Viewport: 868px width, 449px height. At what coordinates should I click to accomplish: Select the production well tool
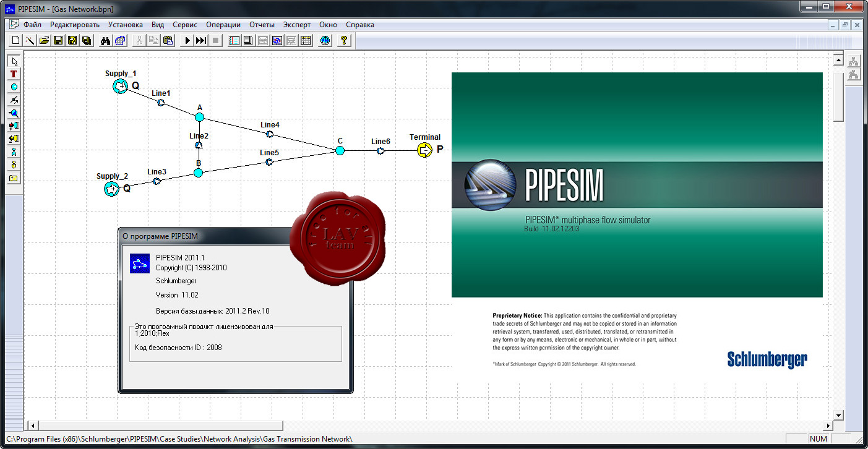14,152
